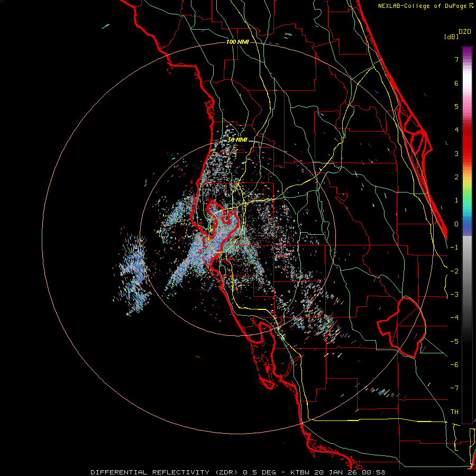
Task: Click the DZD dB legend title
Action: click(458, 34)
